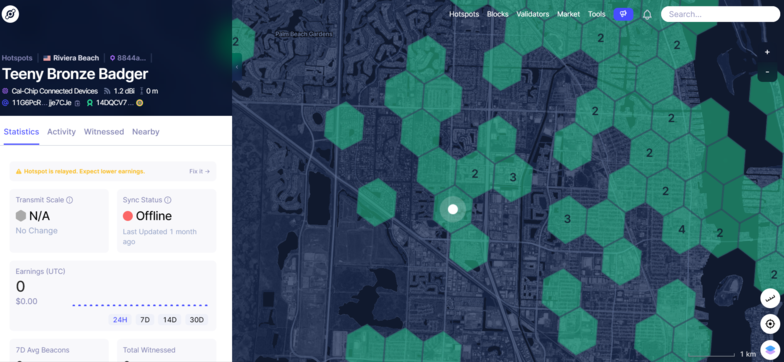Open the Tools menu

point(596,14)
